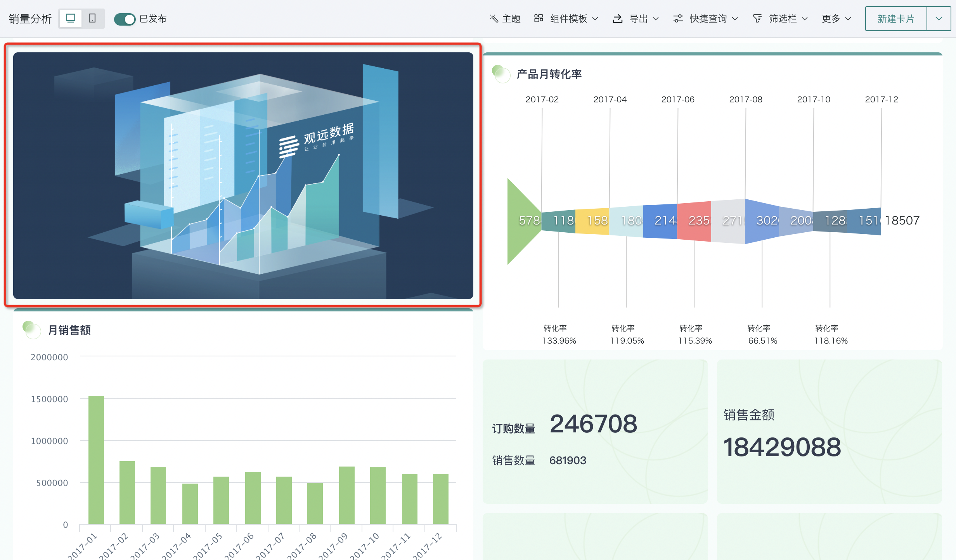Screen dimensions: 956x560
Task: Select the 观远数据 banner image card
Action: [x=243, y=175]
